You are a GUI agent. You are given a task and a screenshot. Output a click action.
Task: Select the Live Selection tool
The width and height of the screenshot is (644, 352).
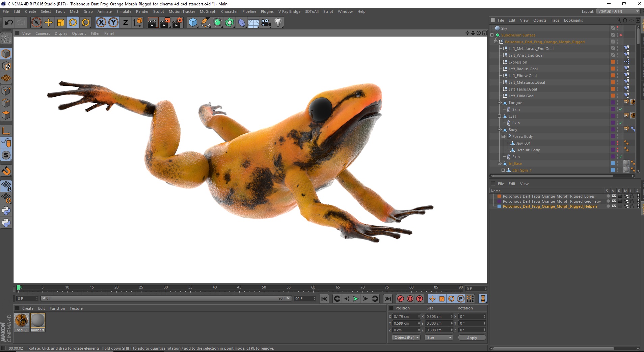click(x=36, y=23)
